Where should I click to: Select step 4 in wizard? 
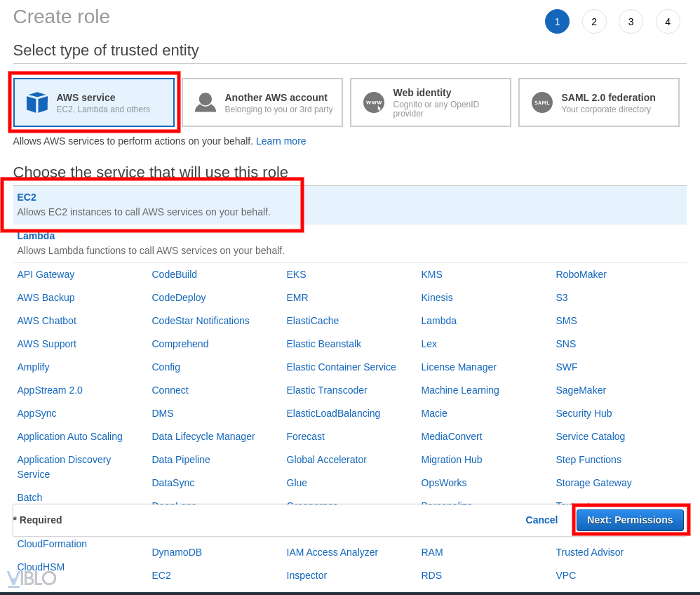pyautogui.click(x=668, y=22)
